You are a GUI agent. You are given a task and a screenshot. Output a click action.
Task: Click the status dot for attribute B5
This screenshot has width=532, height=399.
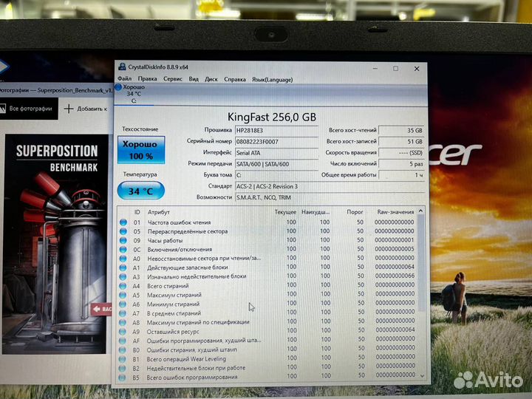[123, 378]
